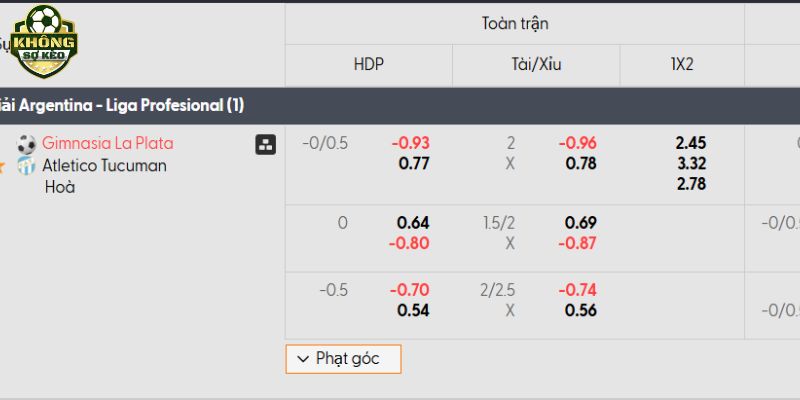Image resolution: width=800 pixels, height=400 pixels.
Task: Click the Không Sợ Kèo logo
Action: click(x=44, y=41)
